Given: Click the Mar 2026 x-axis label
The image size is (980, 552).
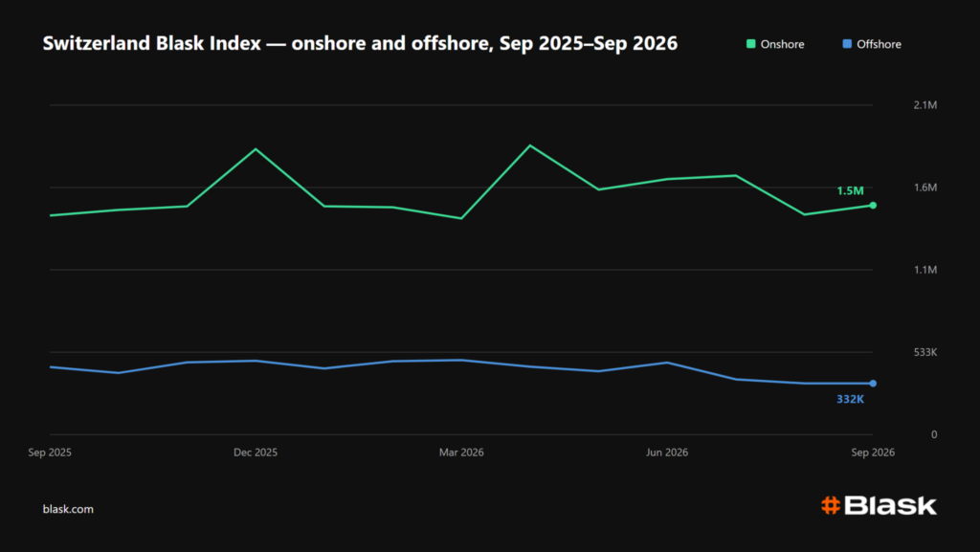Looking at the screenshot, I should coord(461,453).
